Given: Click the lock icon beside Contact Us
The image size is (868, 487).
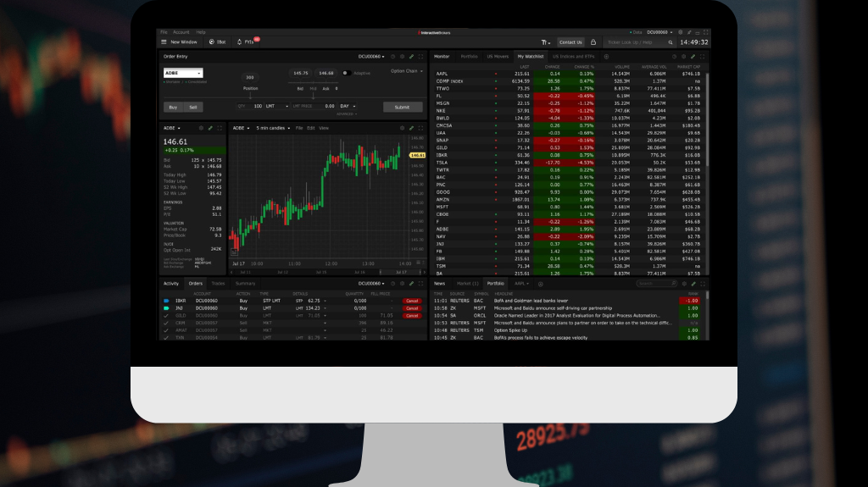Looking at the screenshot, I should (x=593, y=42).
